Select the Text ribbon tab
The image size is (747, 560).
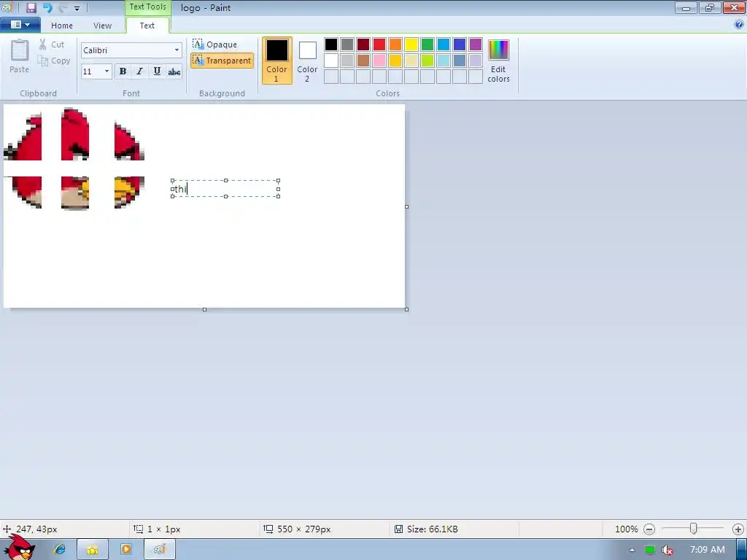click(147, 26)
